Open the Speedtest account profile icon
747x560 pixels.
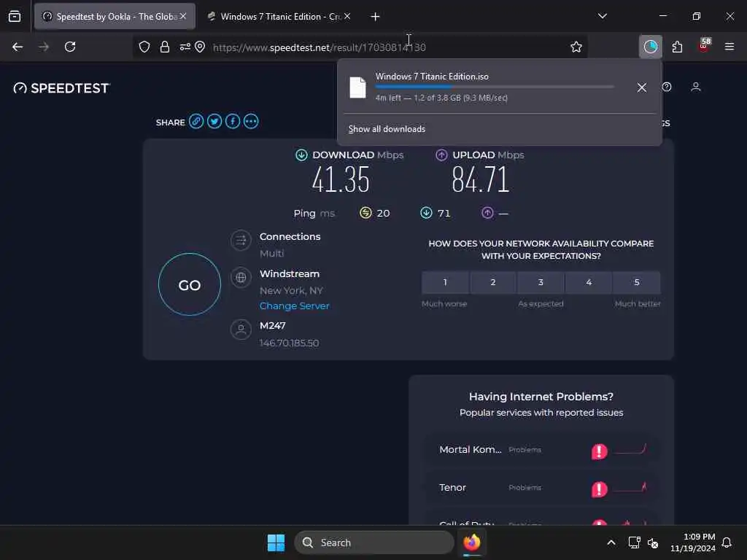(x=696, y=87)
